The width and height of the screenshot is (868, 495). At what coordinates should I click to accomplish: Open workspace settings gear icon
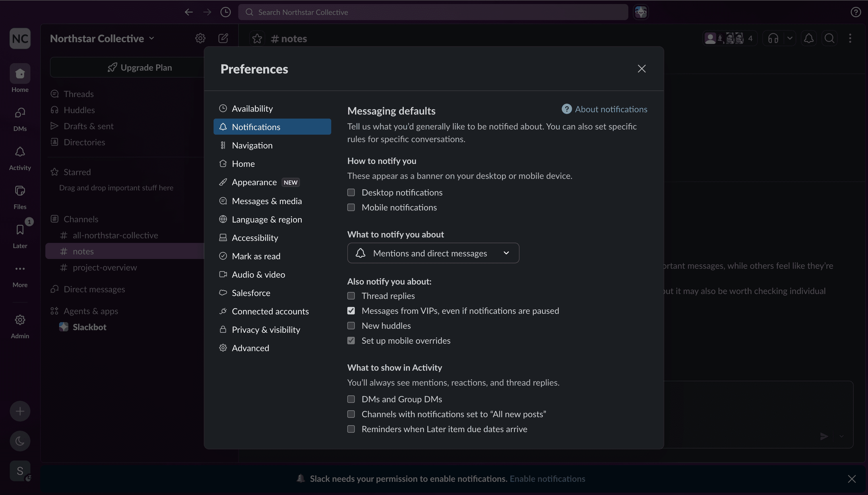pos(200,38)
